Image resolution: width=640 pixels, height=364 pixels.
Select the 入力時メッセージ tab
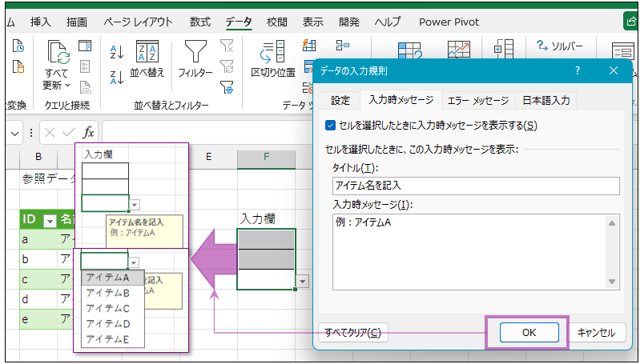(401, 100)
